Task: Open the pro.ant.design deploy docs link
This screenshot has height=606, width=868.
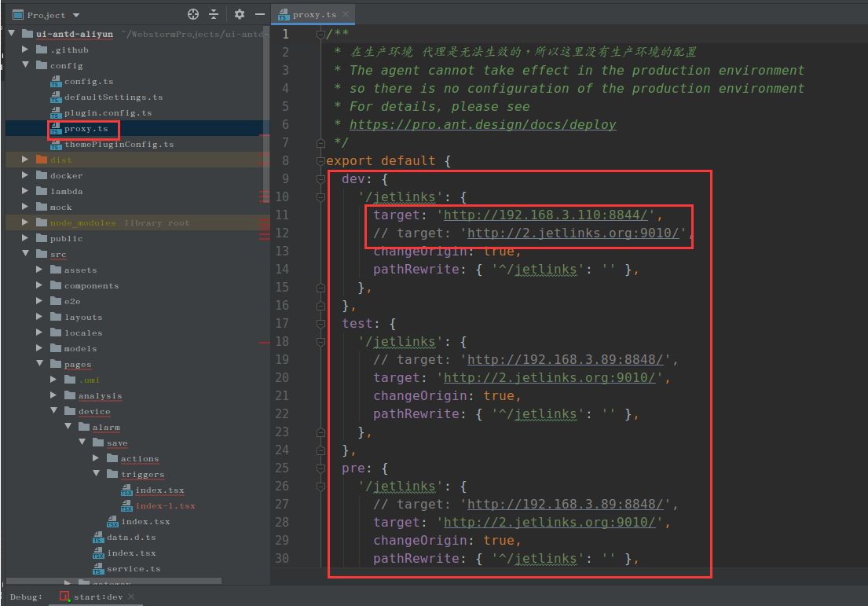Action: [482, 125]
